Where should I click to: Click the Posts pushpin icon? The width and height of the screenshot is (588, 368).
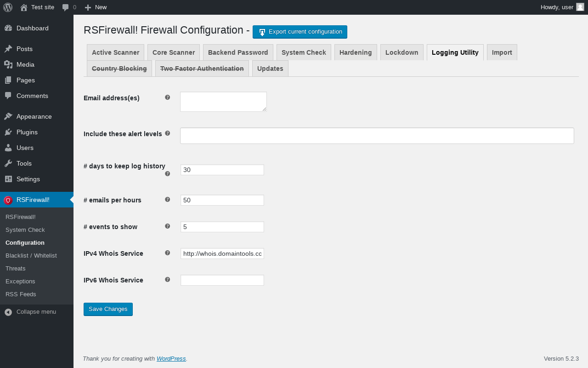(8, 49)
